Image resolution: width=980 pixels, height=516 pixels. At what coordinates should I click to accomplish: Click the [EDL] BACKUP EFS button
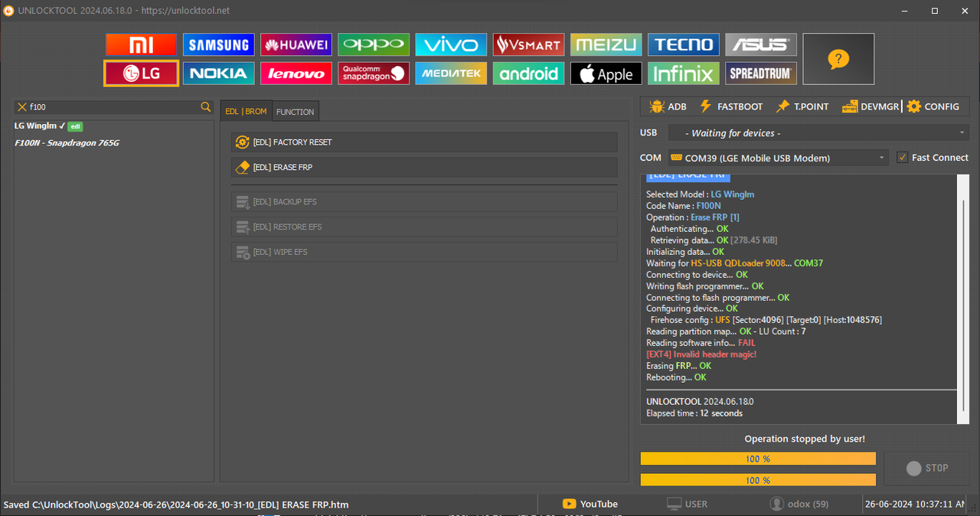[424, 201]
